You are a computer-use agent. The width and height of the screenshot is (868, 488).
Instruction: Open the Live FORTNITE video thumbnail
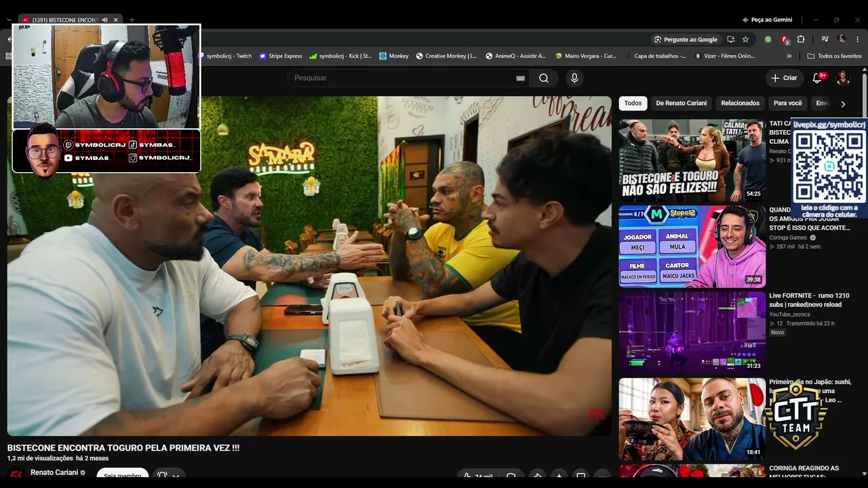click(692, 333)
